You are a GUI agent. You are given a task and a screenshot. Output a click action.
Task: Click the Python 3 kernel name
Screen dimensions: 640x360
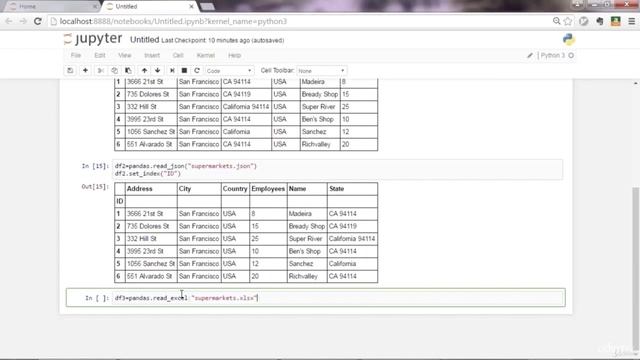(x=553, y=56)
